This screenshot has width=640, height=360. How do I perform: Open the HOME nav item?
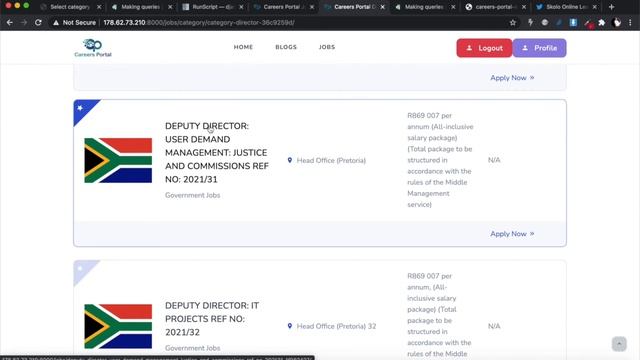243,47
